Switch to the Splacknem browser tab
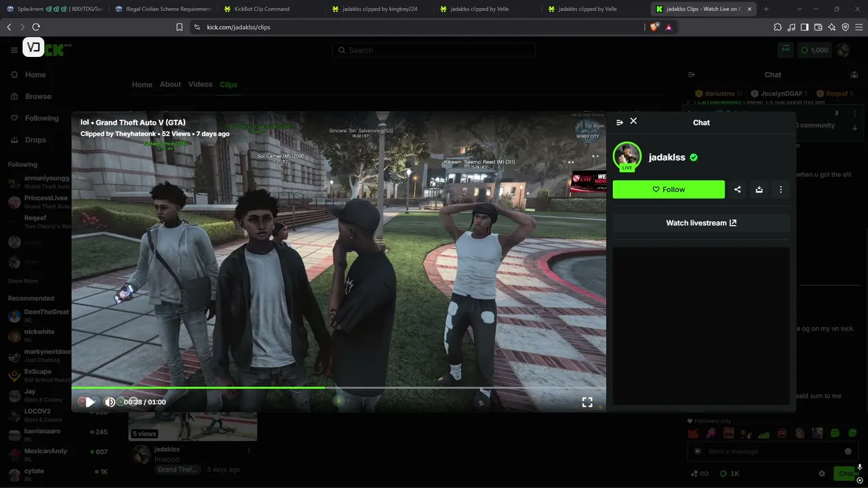The image size is (868, 488). 54,9
